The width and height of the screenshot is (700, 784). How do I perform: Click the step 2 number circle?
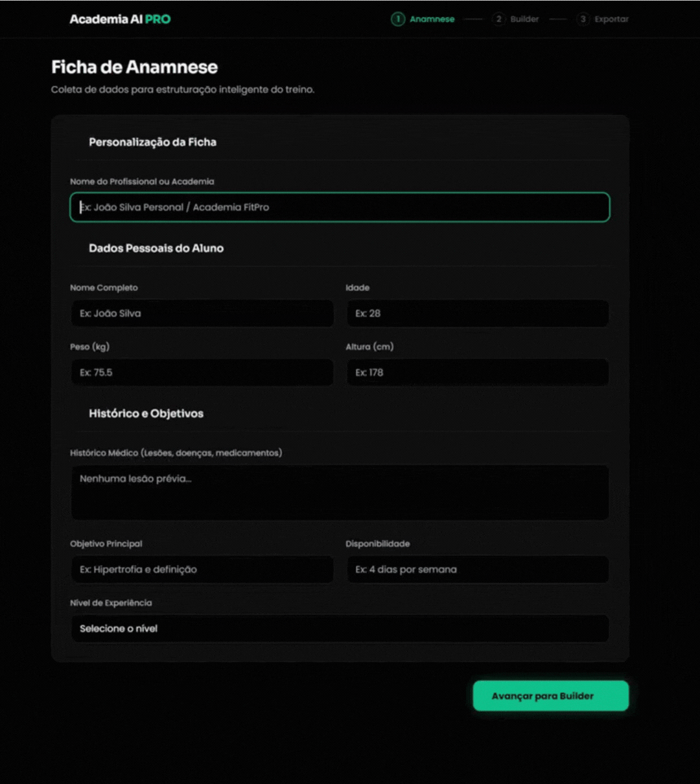(x=498, y=19)
